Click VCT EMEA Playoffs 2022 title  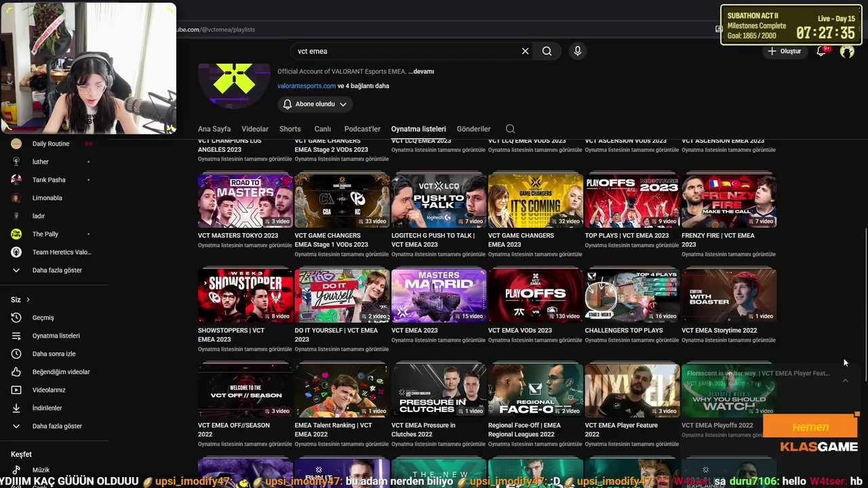click(x=717, y=426)
